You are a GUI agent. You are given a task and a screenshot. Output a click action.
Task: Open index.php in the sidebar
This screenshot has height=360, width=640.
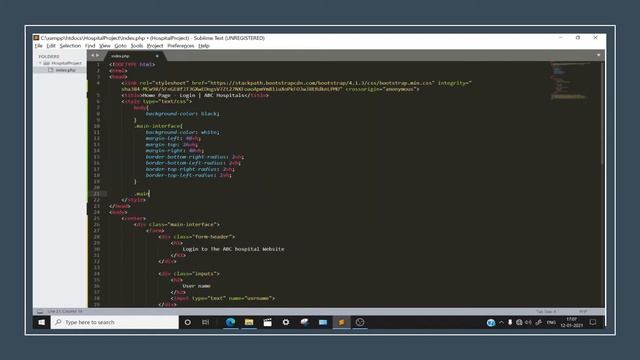pos(65,70)
